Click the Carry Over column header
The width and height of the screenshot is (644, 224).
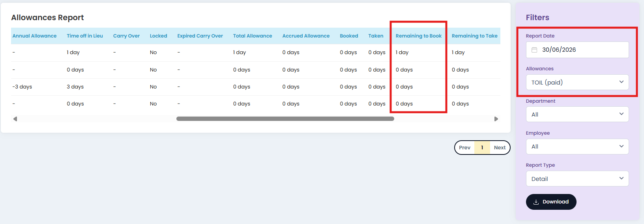[x=126, y=36]
